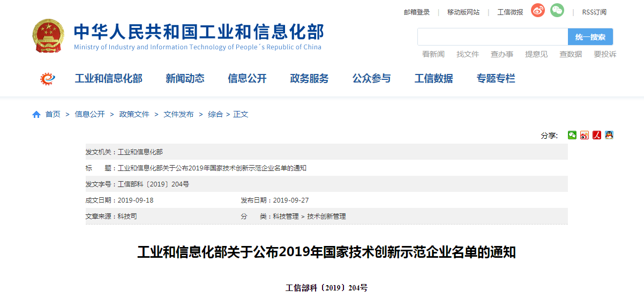
Task: Share article via QQ penguin icon
Action: [x=609, y=135]
